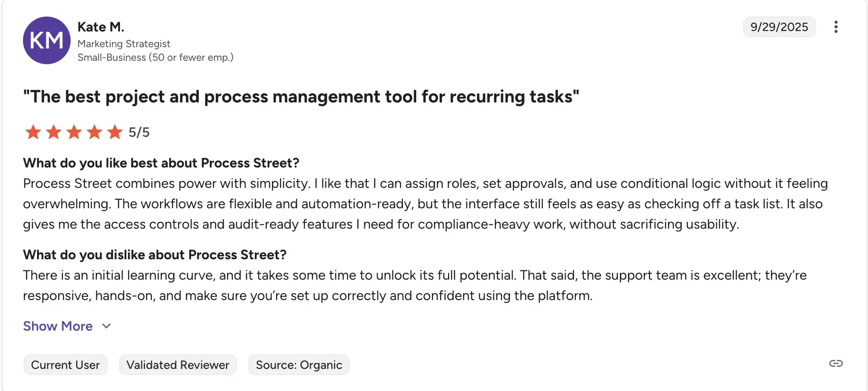Select the first rating star
This screenshot has height=391, width=868.
point(33,132)
